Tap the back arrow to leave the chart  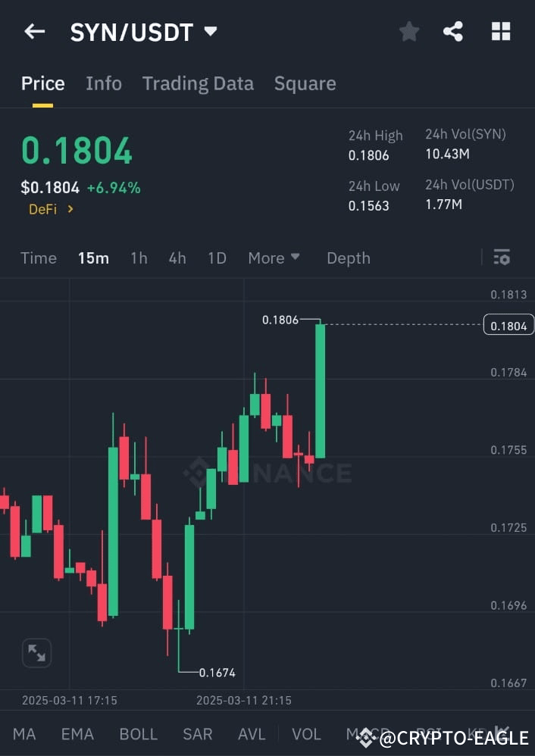(33, 31)
